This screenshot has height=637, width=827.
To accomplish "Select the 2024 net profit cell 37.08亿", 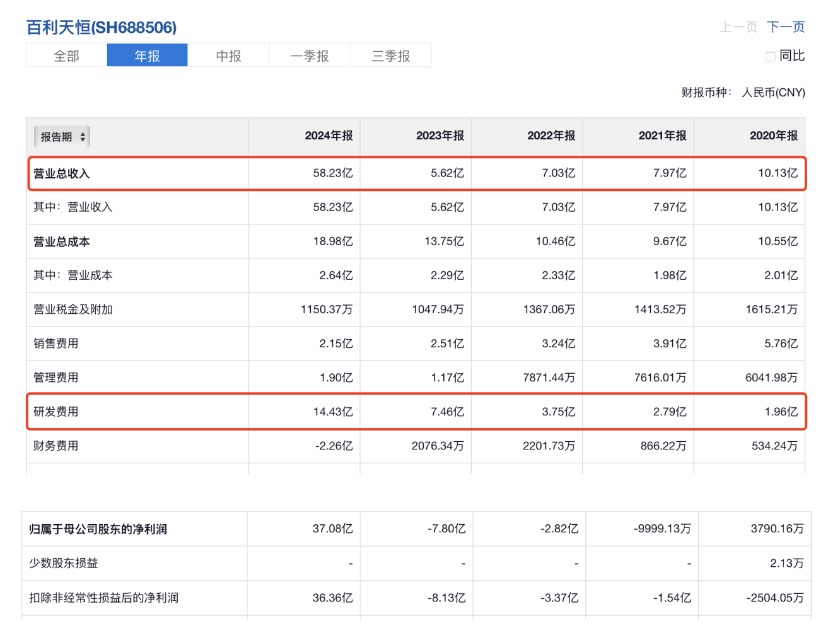I will [333, 529].
